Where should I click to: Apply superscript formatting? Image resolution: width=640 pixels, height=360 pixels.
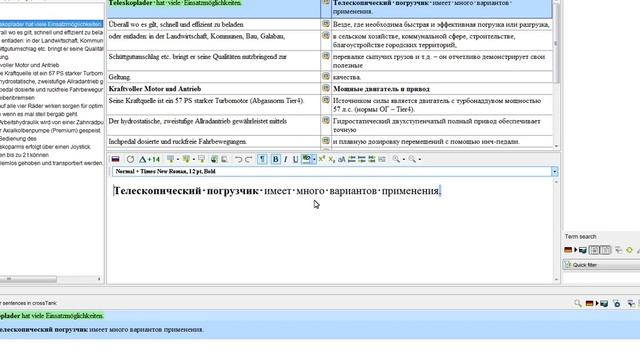click(322, 159)
